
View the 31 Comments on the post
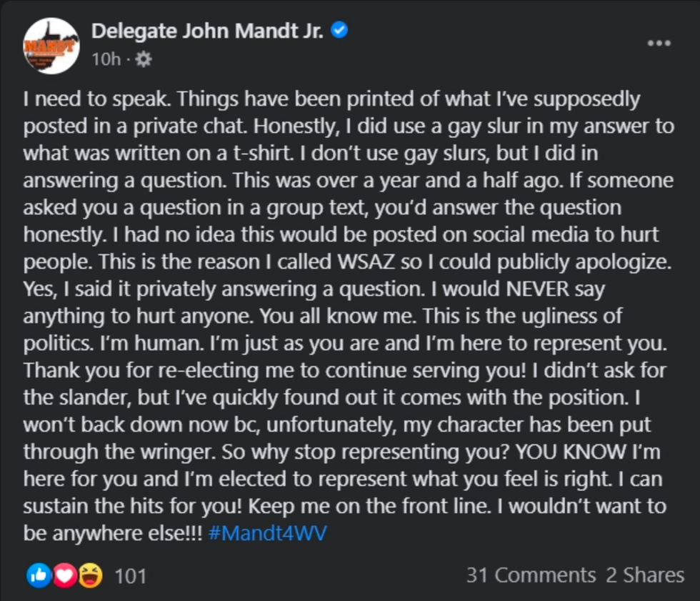point(531,575)
